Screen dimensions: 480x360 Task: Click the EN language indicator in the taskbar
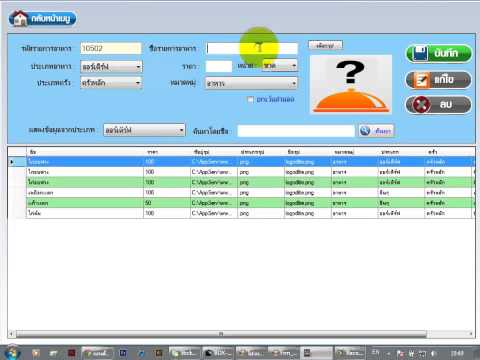tap(376, 352)
